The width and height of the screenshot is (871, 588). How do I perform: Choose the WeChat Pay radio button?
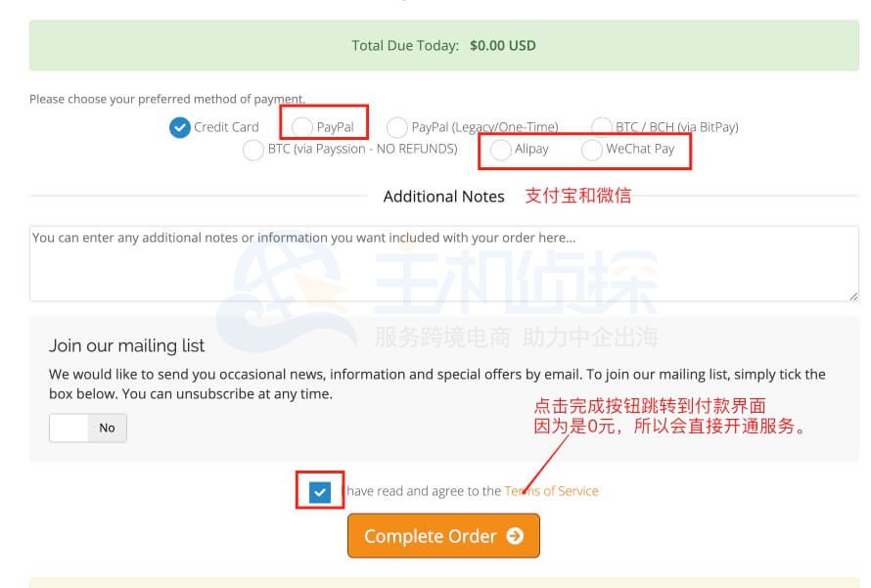[x=591, y=150]
